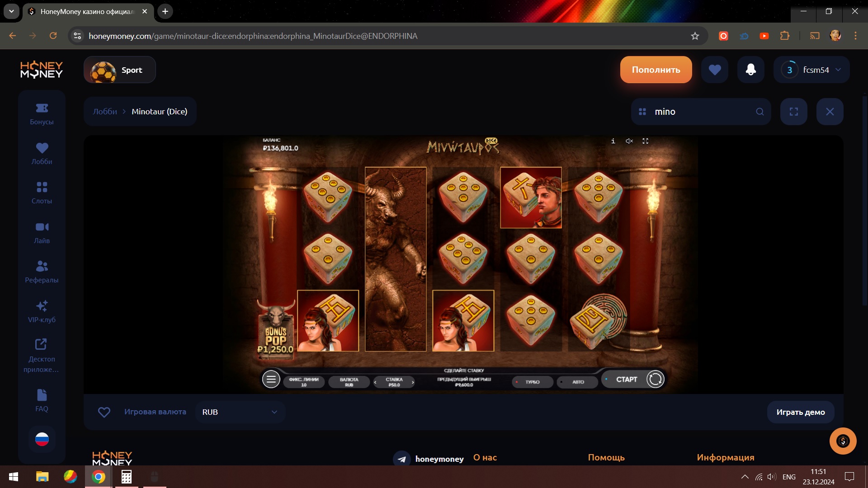
Task: Open the Игровая валюта RUB dropdown
Action: click(x=240, y=412)
